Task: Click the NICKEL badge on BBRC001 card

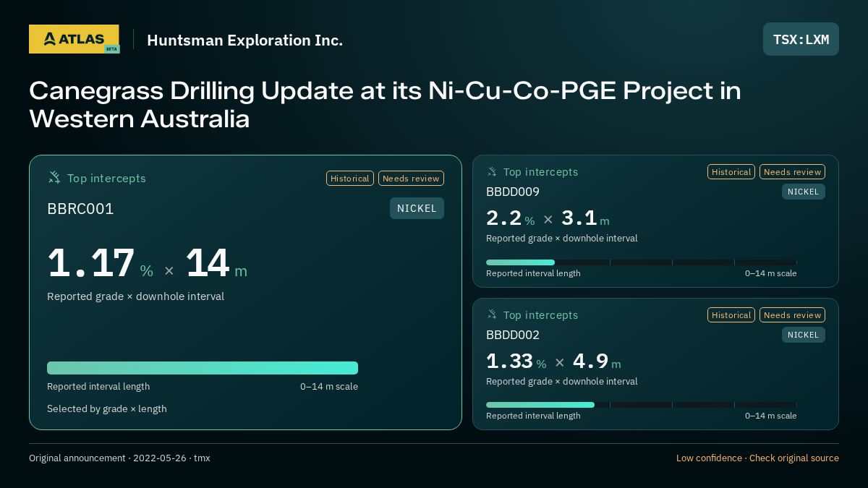Action: pyautogui.click(x=417, y=208)
